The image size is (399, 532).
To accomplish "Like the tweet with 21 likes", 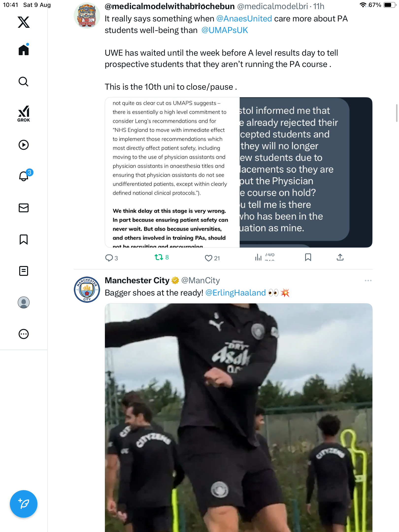I will tap(212, 258).
